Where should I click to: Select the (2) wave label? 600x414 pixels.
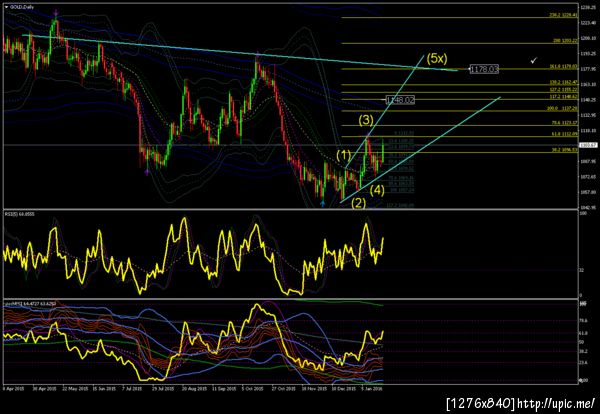[359, 203]
